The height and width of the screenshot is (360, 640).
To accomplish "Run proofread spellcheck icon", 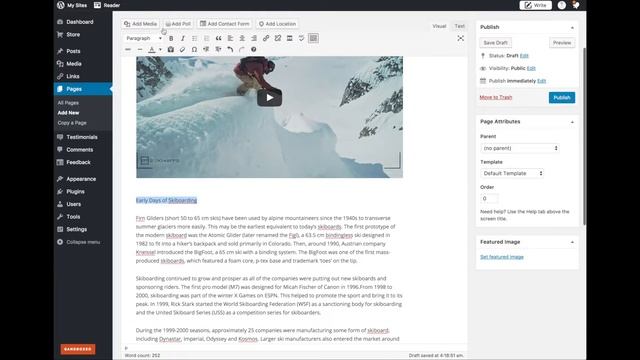I will (x=301, y=38).
